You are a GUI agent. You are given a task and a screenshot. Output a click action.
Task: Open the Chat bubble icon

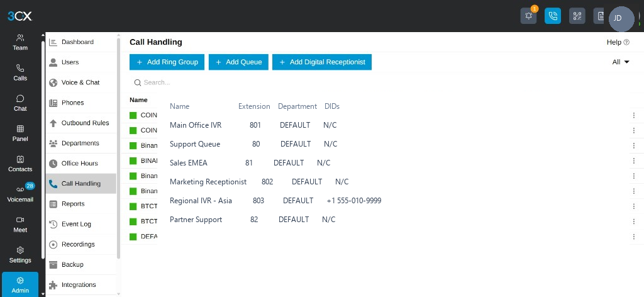click(20, 103)
